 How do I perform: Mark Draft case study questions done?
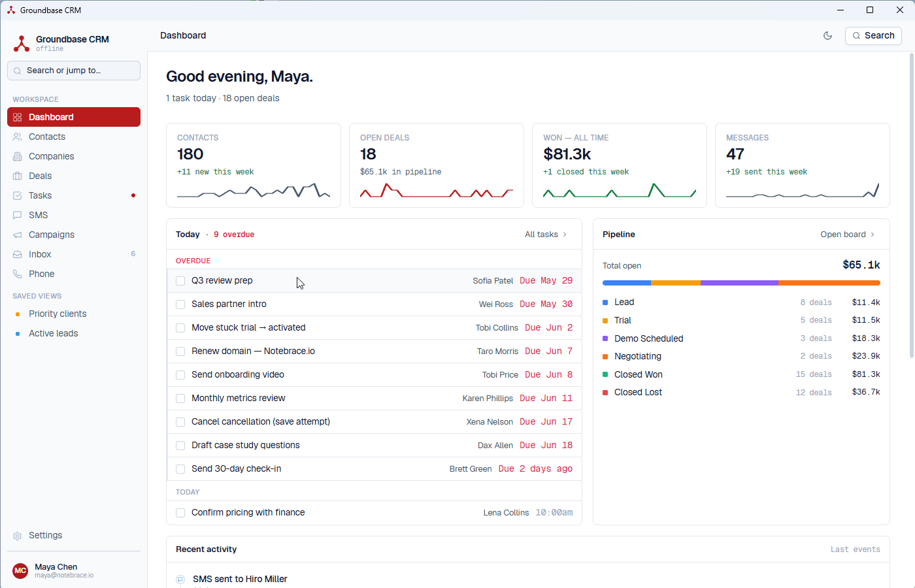click(x=180, y=446)
